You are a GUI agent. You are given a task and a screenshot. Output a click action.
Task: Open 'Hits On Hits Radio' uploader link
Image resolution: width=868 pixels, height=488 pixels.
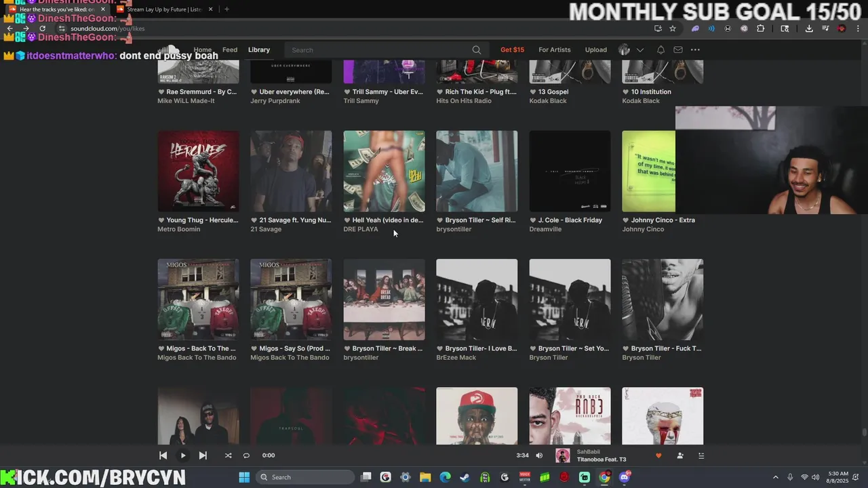click(x=464, y=101)
